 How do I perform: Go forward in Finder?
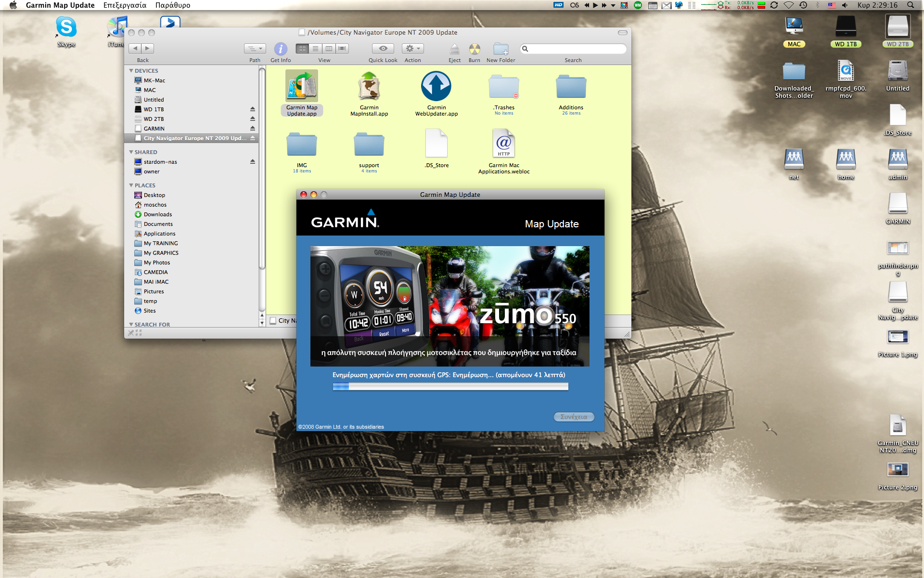click(x=148, y=49)
